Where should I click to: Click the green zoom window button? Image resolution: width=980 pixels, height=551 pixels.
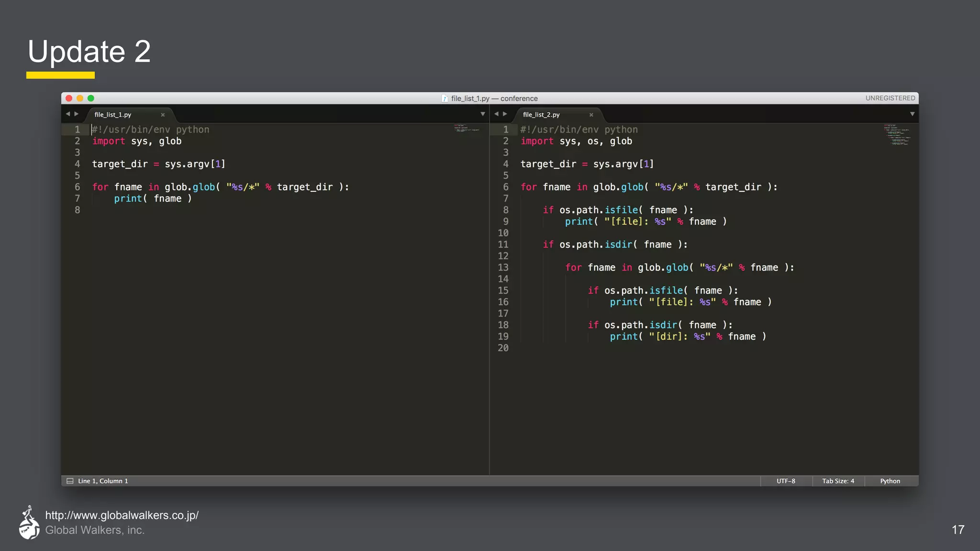(x=91, y=99)
